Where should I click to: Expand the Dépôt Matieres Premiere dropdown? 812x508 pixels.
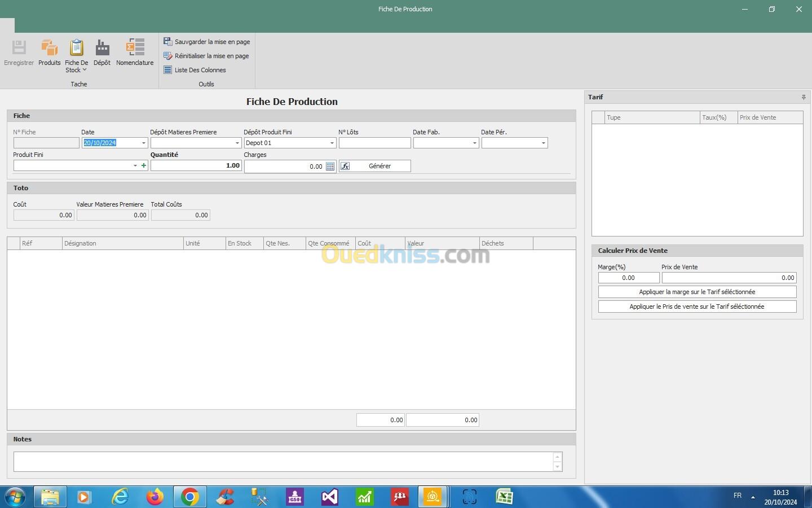(x=237, y=143)
